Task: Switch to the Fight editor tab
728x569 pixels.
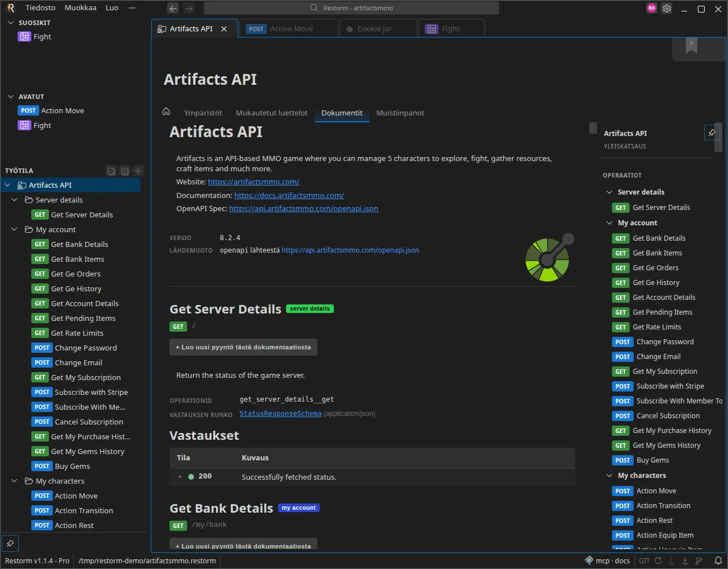Action: pos(452,29)
